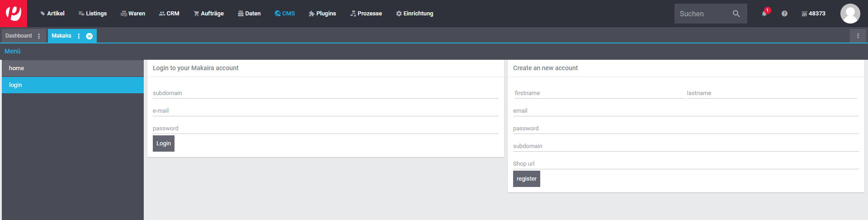Image resolution: width=868 pixels, height=220 pixels.
Task: Click the registration password field
Action: [x=686, y=128]
